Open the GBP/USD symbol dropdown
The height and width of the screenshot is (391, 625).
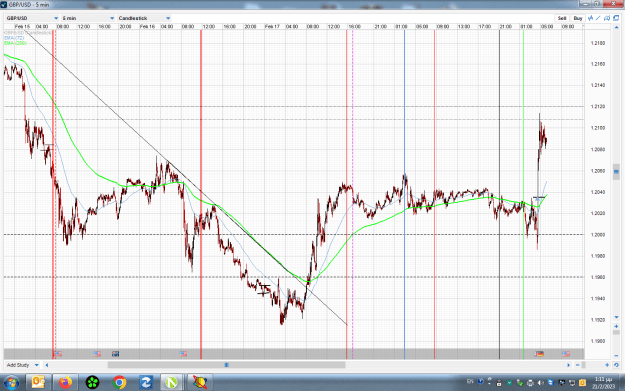pyautogui.click(x=32, y=18)
